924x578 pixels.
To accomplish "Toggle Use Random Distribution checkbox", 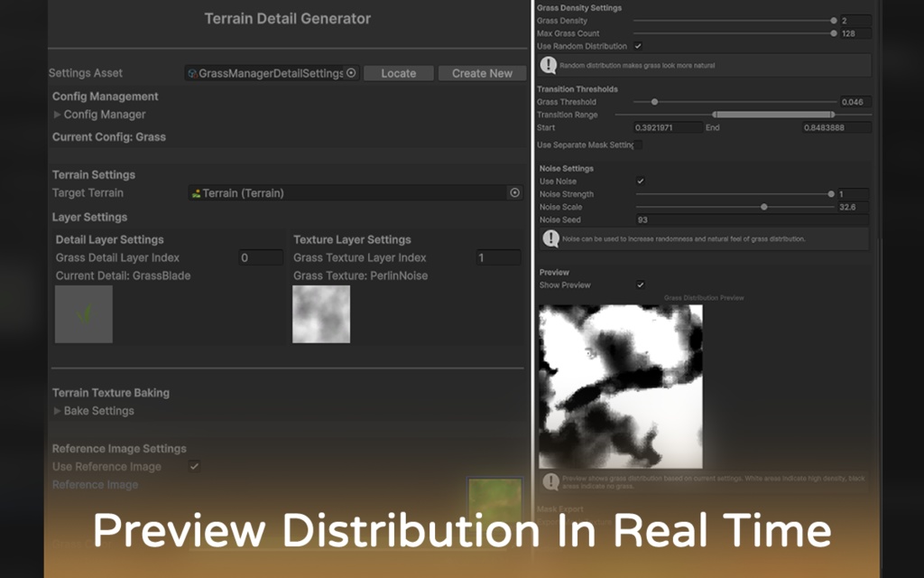I will tap(638, 46).
